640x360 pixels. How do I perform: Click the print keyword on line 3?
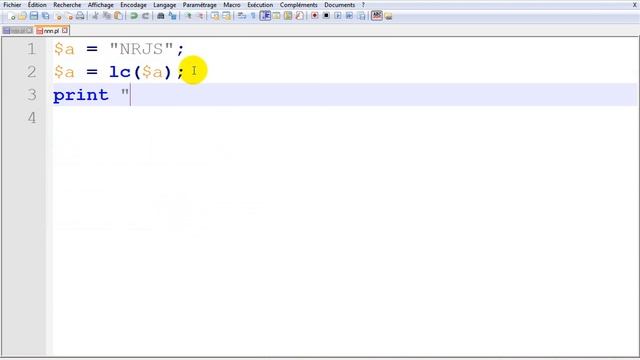pyautogui.click(x=80, y=96)
